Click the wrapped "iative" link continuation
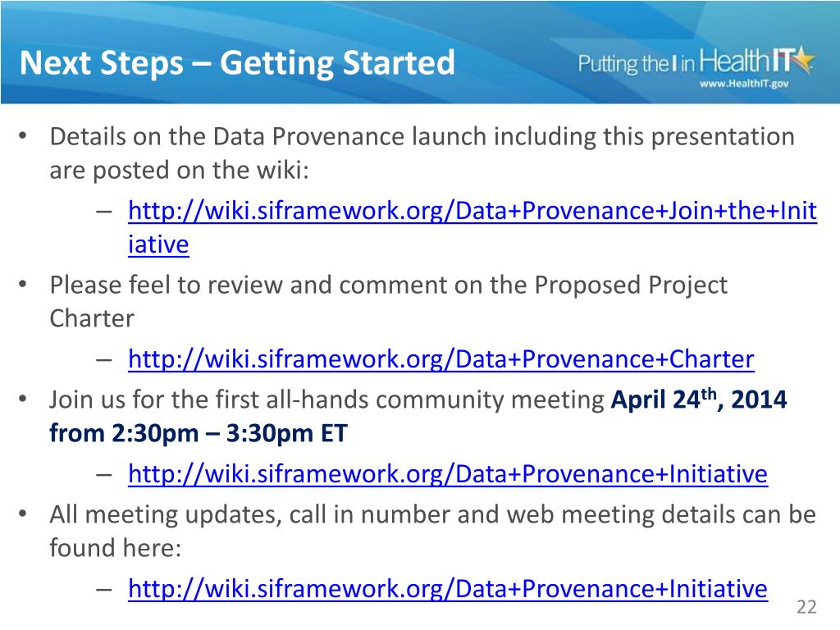The image size is (840, 630). pyautogui.click(x=158, y=244)
